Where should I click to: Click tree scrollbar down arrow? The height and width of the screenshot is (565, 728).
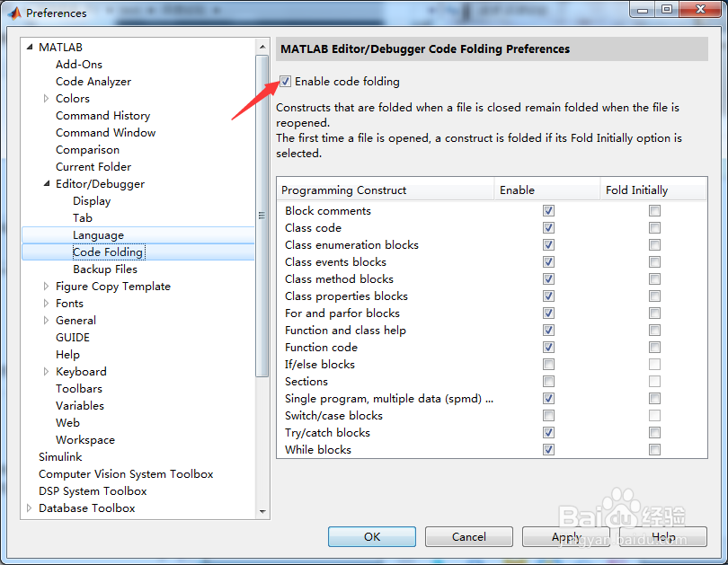click(262, 511)
